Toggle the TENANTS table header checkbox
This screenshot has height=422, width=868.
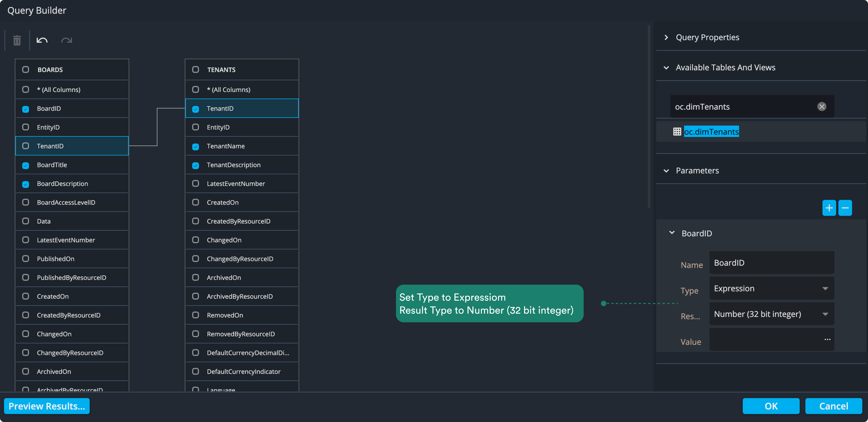point(195,69)
